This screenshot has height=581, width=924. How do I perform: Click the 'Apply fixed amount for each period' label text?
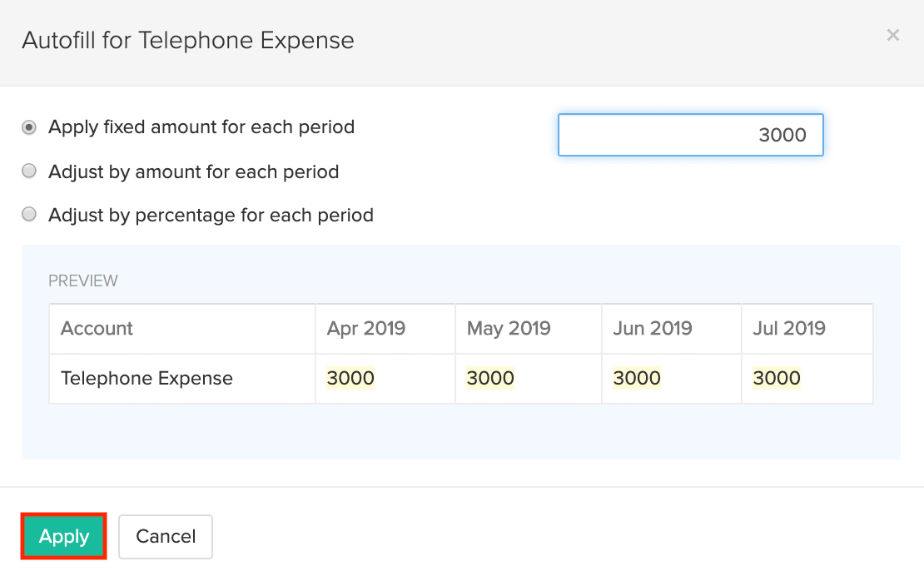click(x=201, y=127)
